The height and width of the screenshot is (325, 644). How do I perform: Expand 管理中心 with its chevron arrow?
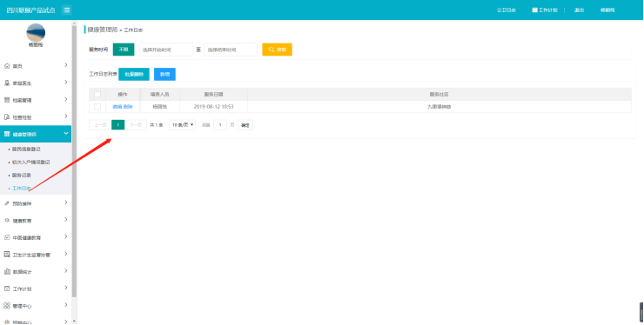(x=66, y=305)
